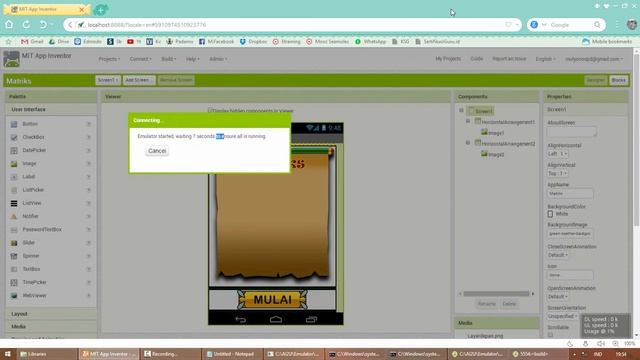Click the search magnifier icon in Google box
Screen dimensions: 640x360
point(597,25)
